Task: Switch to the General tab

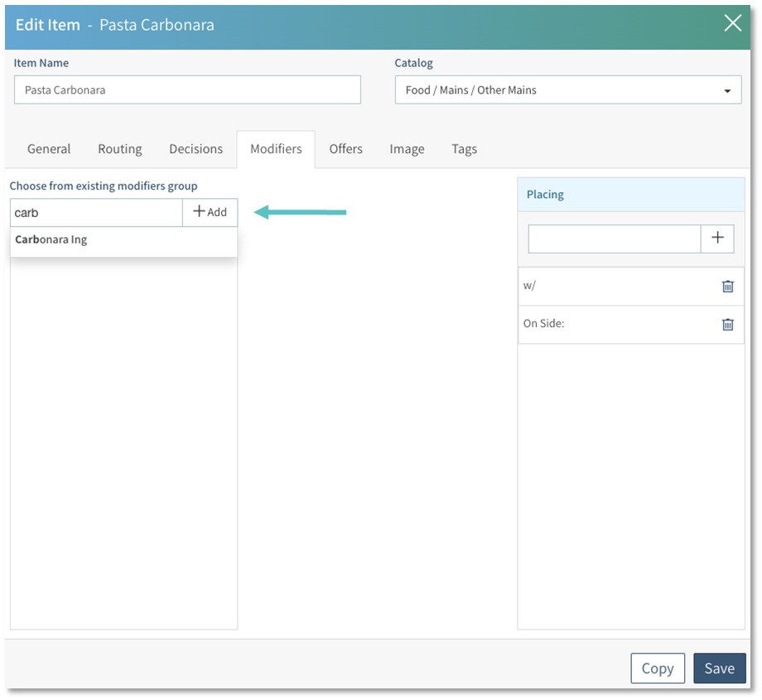Action: 49,149
